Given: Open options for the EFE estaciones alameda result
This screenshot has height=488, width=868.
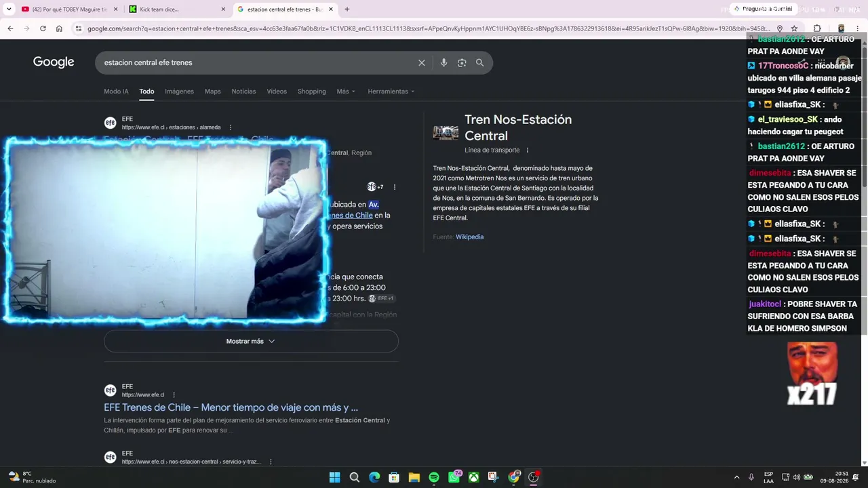Looking at the screenshot, I should click(x=231, y=127).
